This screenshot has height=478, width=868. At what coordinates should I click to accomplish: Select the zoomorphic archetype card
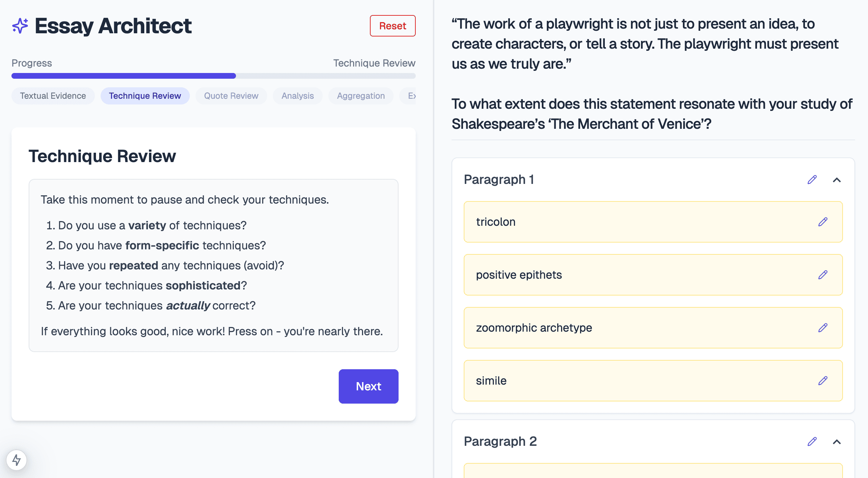tap(653, 328)
